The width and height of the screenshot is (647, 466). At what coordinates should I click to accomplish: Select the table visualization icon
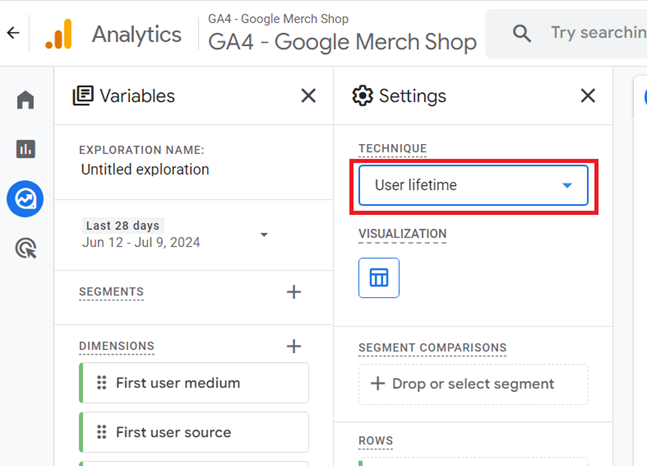379,278
